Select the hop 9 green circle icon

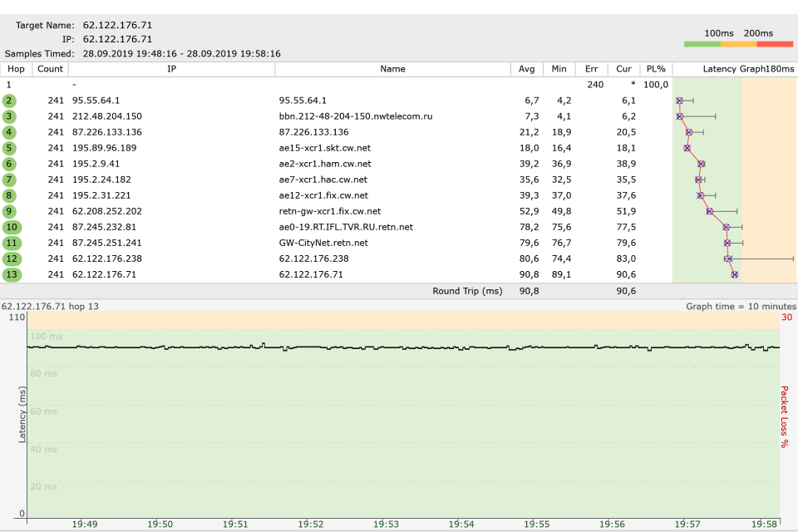click(x=9, y=211)
